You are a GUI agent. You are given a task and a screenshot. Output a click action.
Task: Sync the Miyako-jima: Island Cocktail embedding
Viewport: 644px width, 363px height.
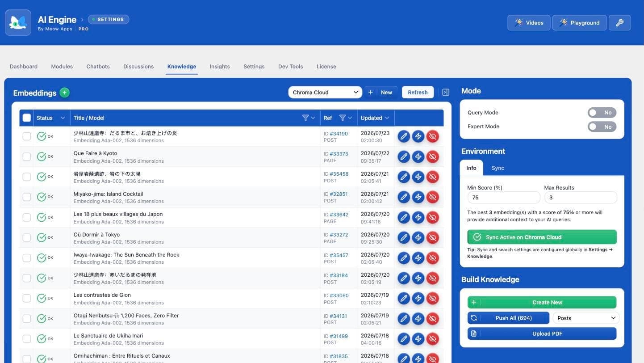(418, 197)
